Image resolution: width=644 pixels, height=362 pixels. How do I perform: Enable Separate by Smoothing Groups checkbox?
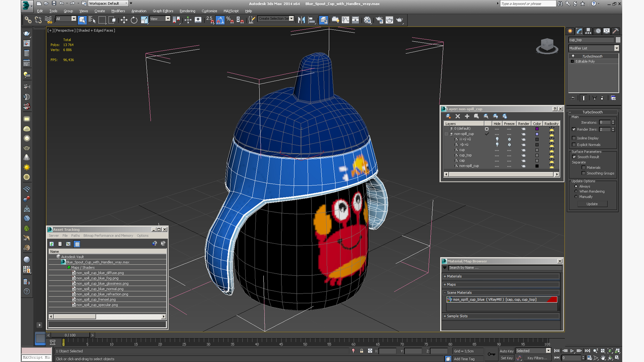pos(584,173)
